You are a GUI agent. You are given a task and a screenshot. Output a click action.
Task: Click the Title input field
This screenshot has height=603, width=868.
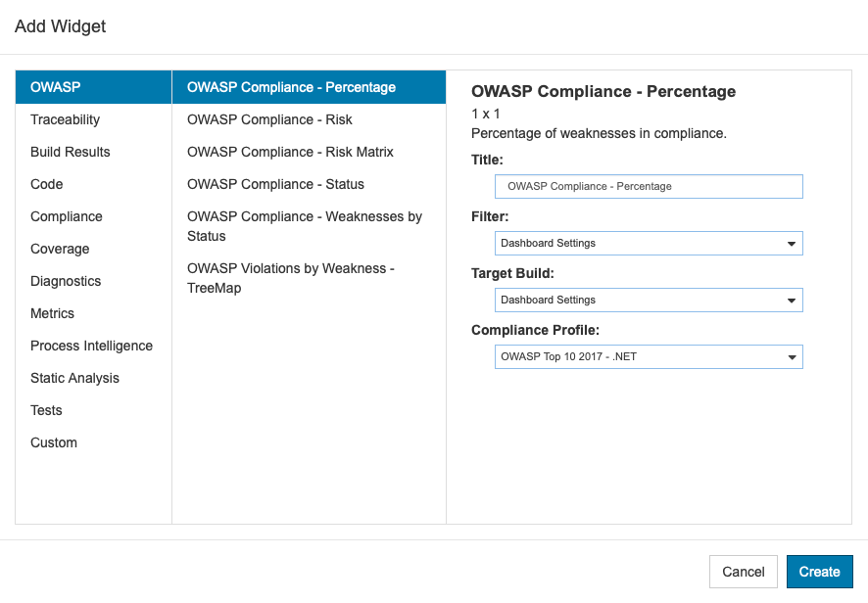point(649,186)
